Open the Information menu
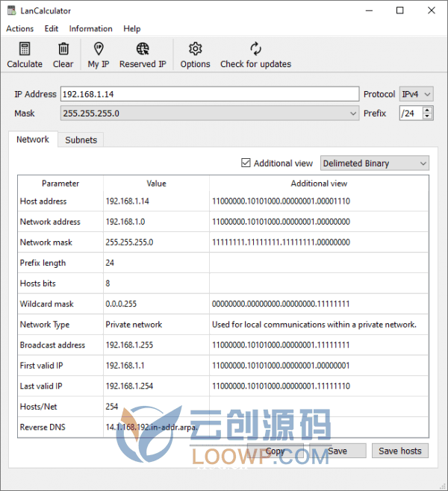This screenshot has height=491, width=448. [x=90, y=29]
